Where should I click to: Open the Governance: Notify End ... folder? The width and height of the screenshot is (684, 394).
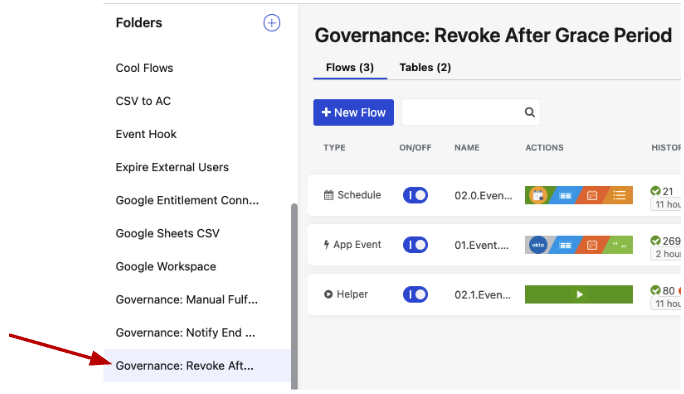pyautogui.click(x=185, y=333)
